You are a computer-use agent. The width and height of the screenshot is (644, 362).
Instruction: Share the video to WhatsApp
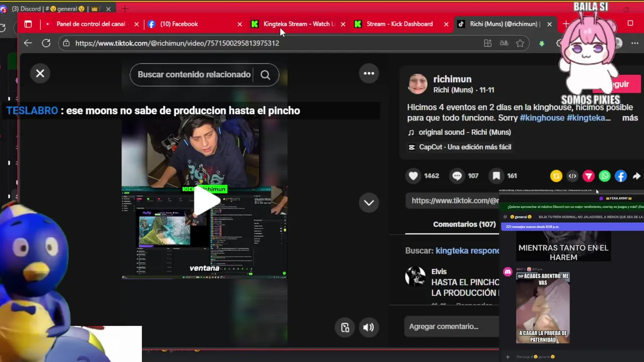(605, 175)
